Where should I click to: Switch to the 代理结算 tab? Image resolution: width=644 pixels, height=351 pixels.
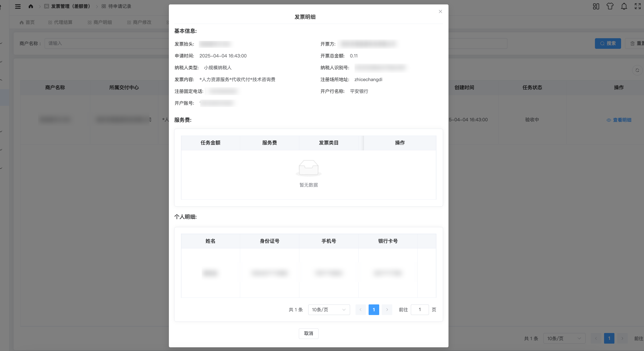pyautogui.click(x=60, y=22)
